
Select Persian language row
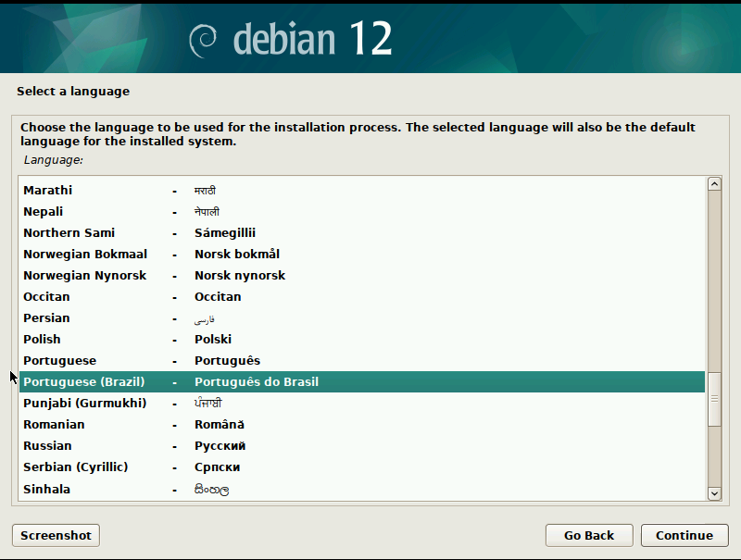coord(362,317)
